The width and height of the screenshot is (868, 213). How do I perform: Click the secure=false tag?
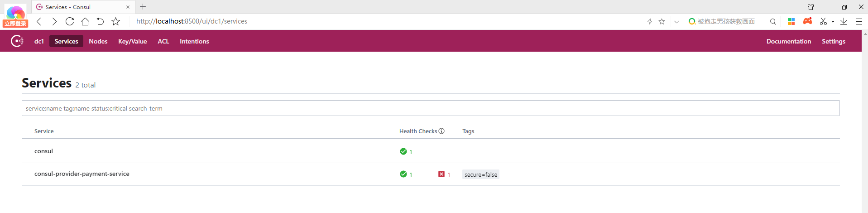coord(481,174)
